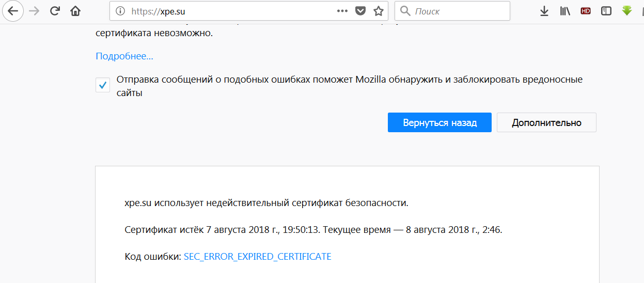
Task: Go to the Home page
Action: coord(75,11)
